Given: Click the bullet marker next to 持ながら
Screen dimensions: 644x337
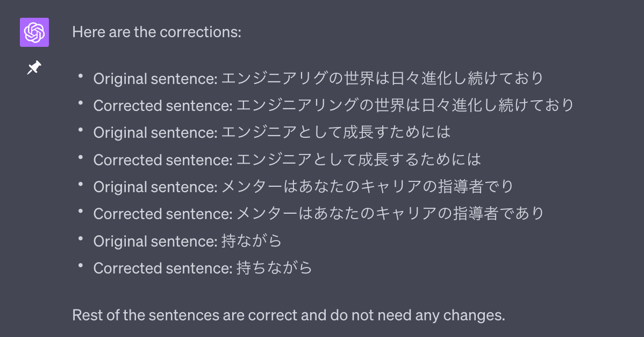Looking at the screenshot, I should 81,238.
